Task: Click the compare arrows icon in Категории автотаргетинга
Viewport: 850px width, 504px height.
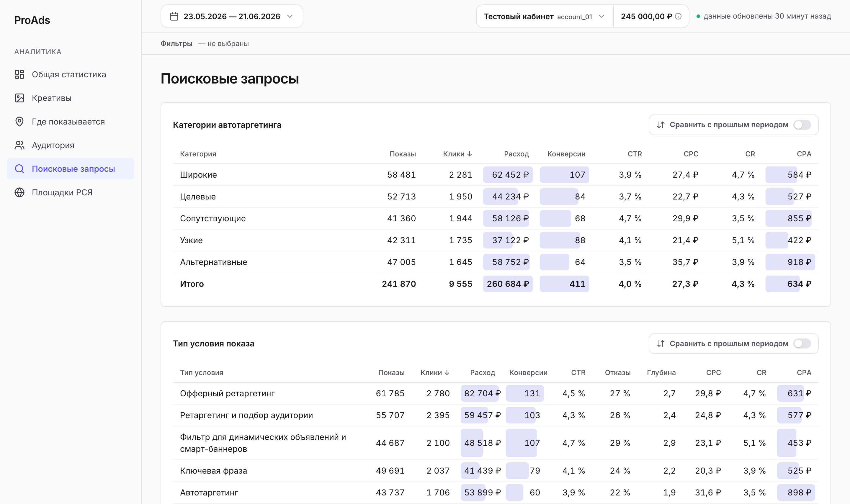Action: click(x=661, y=125)
